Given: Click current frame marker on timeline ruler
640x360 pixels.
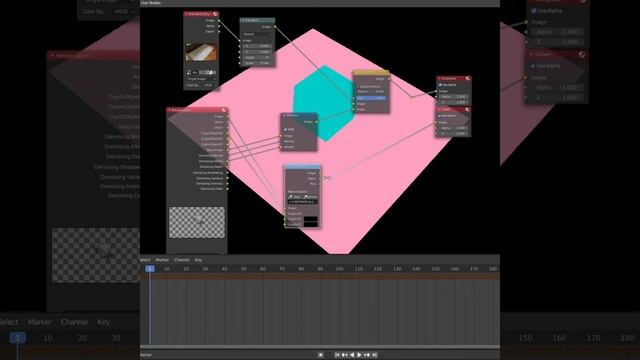Looking at the screenshot, I should 150,269.
